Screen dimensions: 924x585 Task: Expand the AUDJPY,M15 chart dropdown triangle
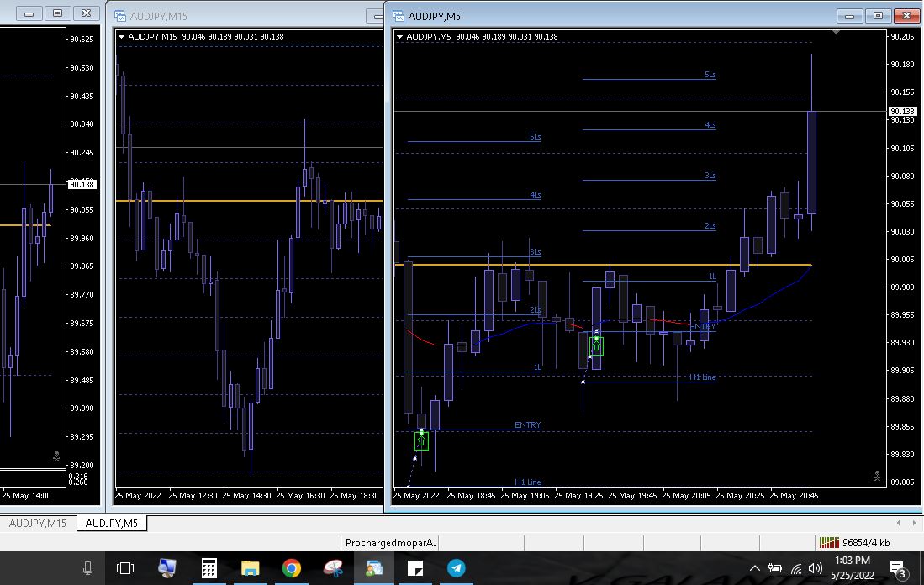pos(122,37)
